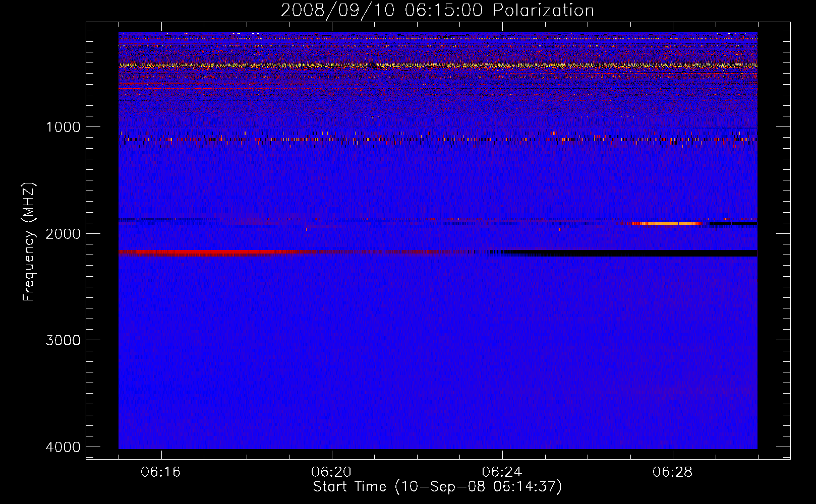This screenshot has width=816, height=504.
Task: Click the 'Frequency (MHZ)' axis label
Action: pyautogui.click(x=29, y=242)
